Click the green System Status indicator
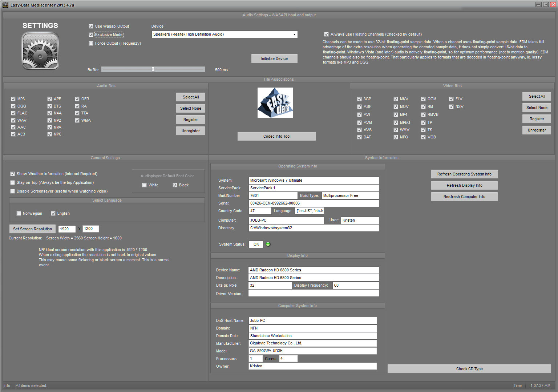The height and width of the screenshot is (392, 558). 268,244
